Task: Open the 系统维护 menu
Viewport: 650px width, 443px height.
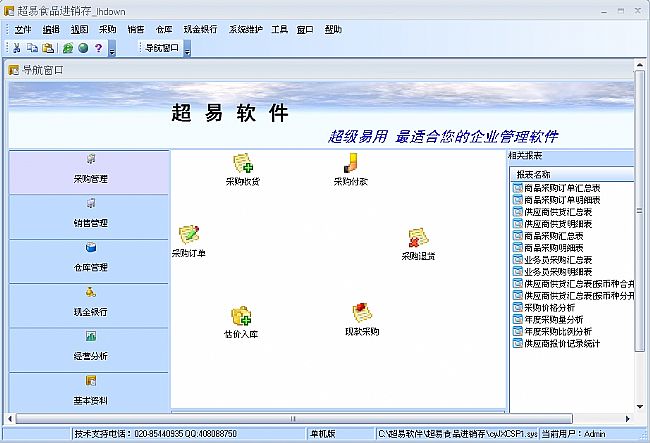Action: (245, 29)
